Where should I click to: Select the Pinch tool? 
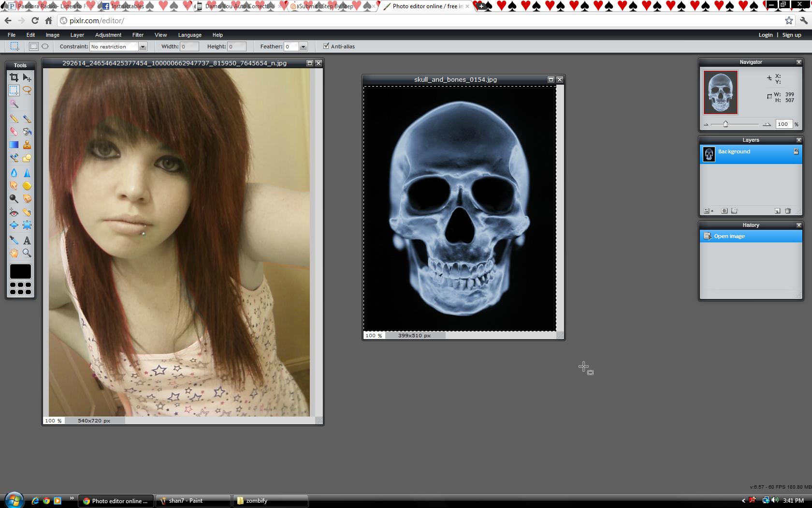[x=27, y=225]
